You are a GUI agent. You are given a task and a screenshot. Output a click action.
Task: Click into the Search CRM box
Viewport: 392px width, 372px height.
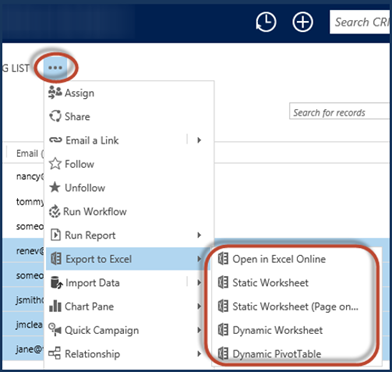[x=361, y=22]
